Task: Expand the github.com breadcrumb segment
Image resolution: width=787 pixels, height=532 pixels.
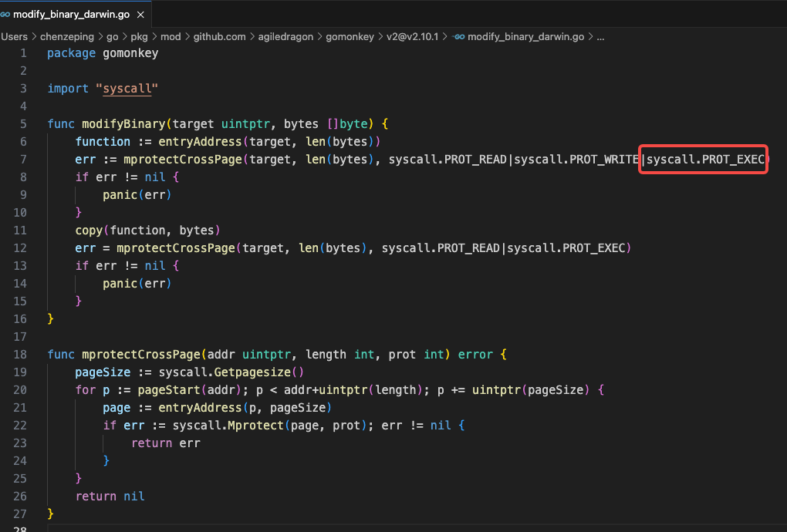Action: click(x=219, y=36)
